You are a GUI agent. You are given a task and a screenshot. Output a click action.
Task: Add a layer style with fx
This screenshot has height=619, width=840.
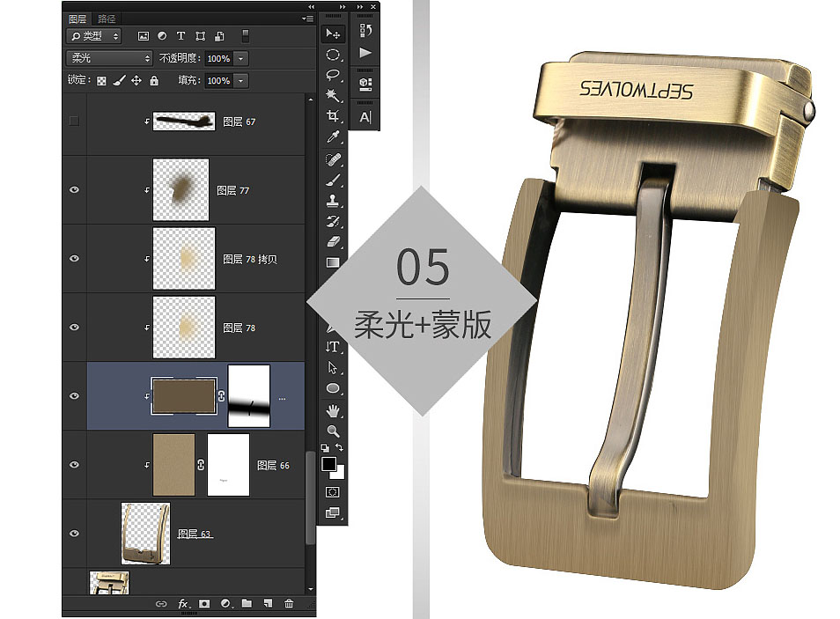pyautogui.click(x=183, y=603)
